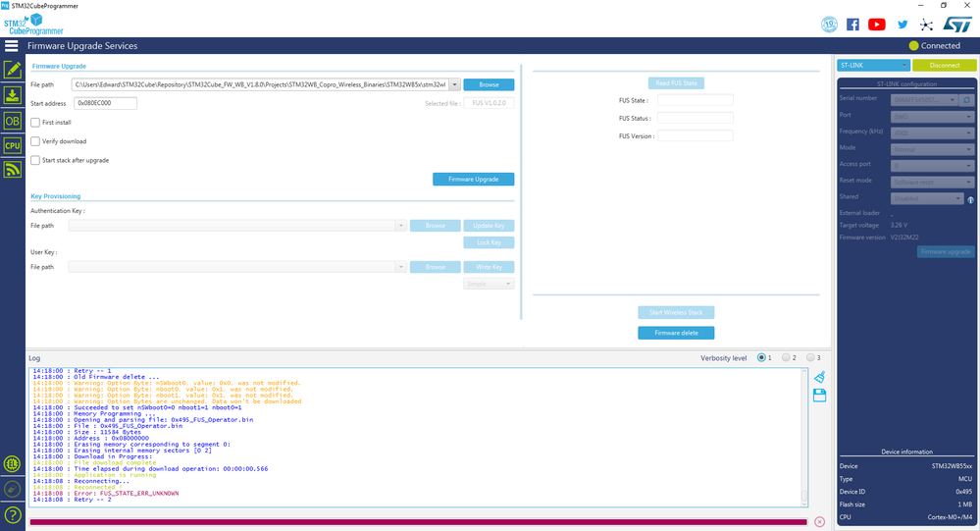Enable Start stack after upgrade checkbox
980x531 pixels.
pos(35,160)
